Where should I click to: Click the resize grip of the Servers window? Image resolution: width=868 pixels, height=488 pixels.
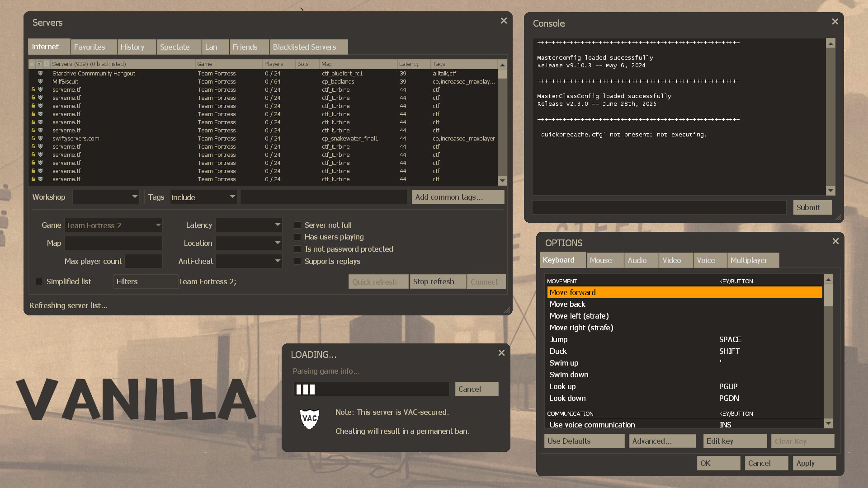coord(507,310)
